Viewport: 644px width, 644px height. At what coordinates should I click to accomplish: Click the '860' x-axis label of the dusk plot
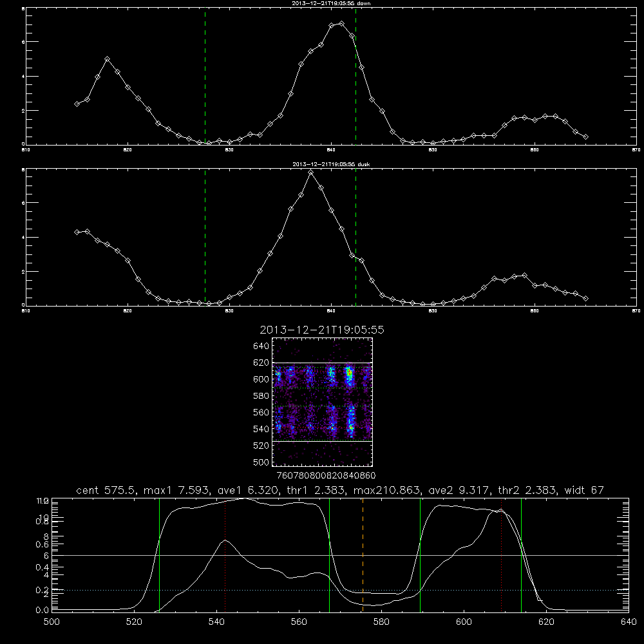535,311
